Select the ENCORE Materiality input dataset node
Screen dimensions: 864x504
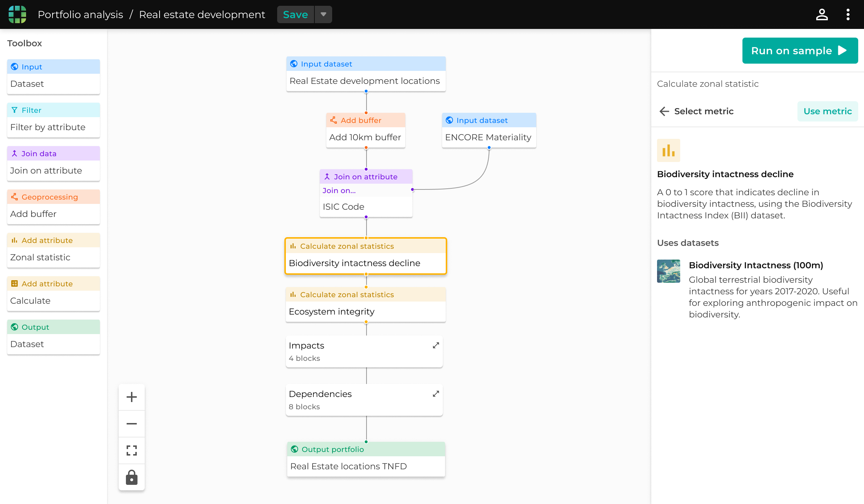coord(488,137)
